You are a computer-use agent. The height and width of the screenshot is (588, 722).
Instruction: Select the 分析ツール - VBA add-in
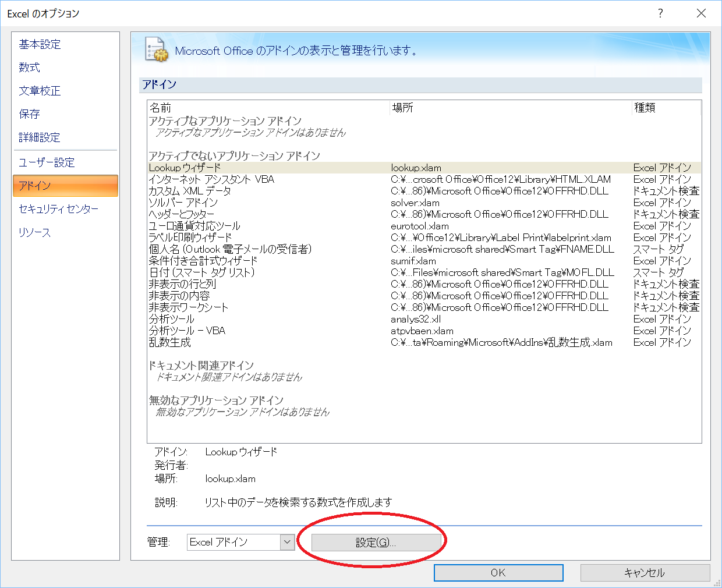tap(424, 331)
